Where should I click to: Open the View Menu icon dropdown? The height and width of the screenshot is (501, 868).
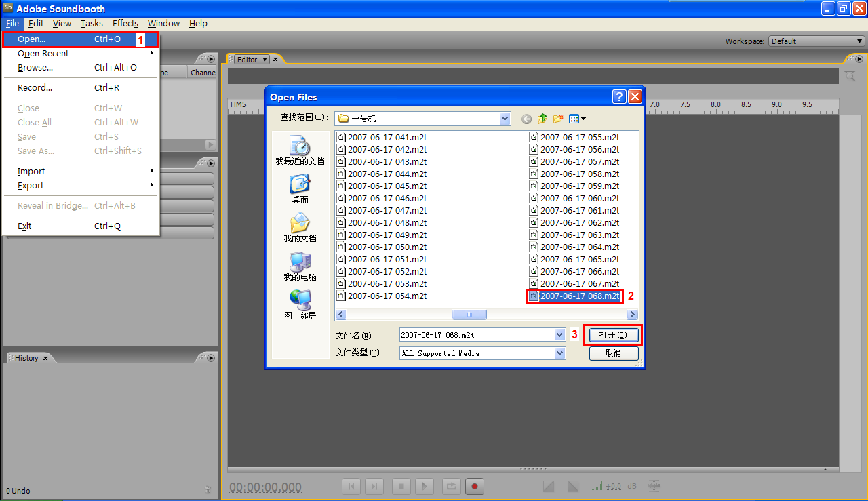coord(578,119)
